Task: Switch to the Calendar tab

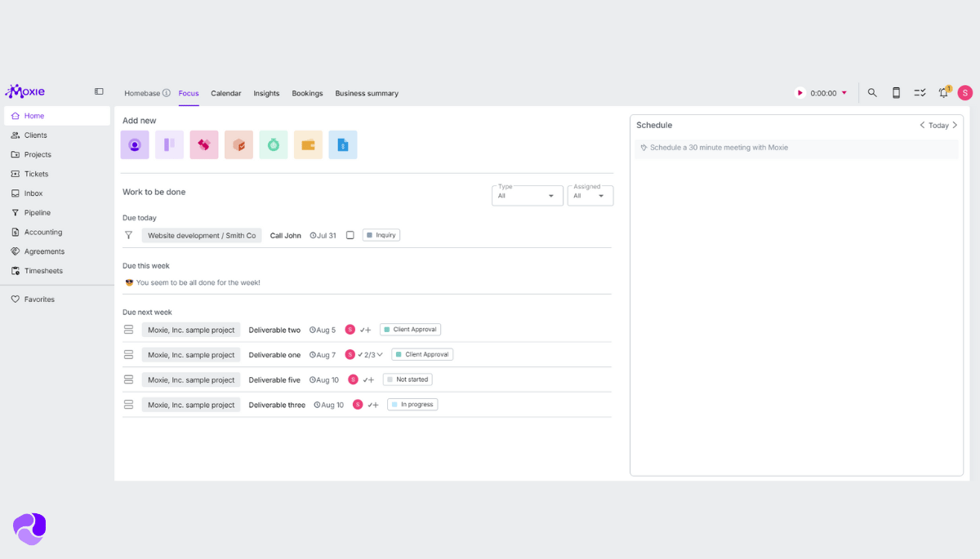Action: click(226, 93)
